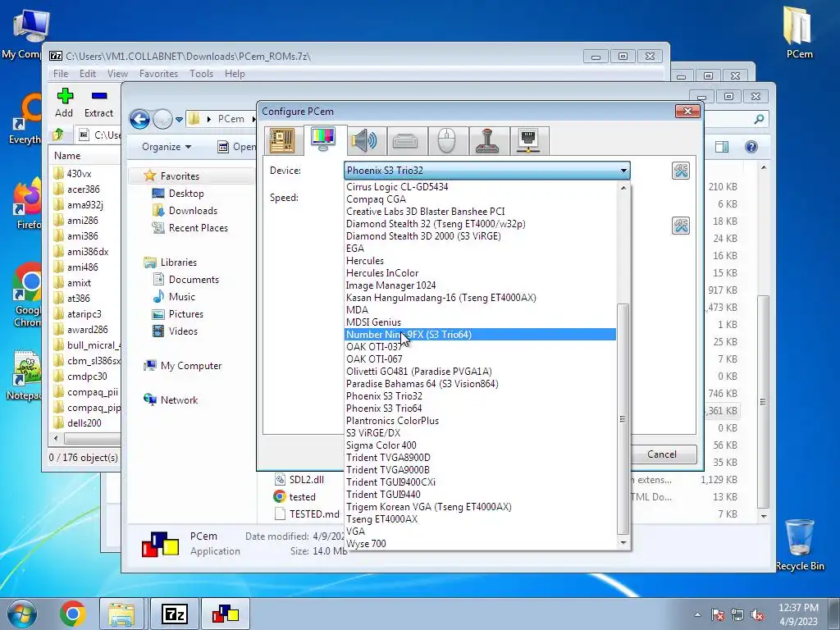Select Trident TGUI9440
This screenshot has width=840, height=630.
[481, 495]
